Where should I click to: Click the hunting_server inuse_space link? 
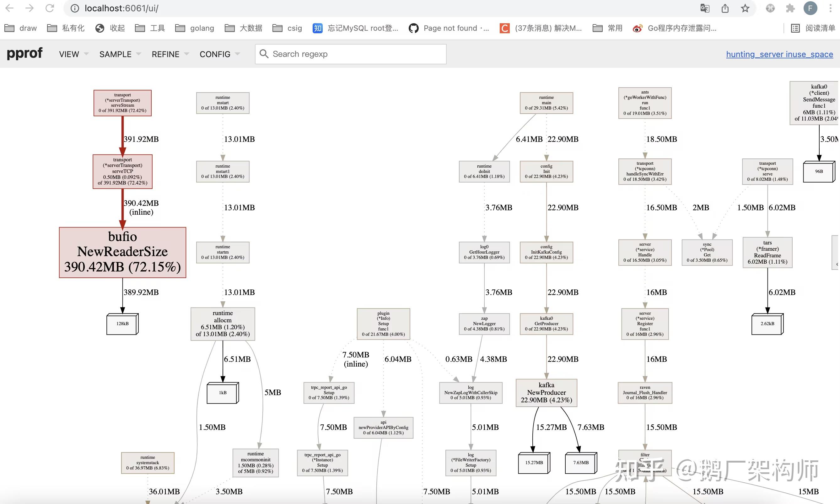coord(779,54)
